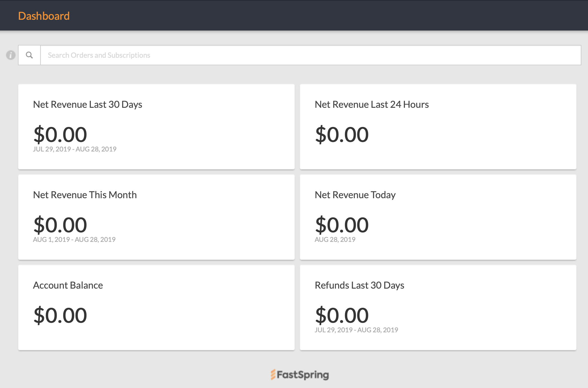The height and width of the screenshot is (388, 588).
Task: Click the JUL 29 - AUG 28 date range under Net Revenue Last 30 Days
Action: coord(75,149)
